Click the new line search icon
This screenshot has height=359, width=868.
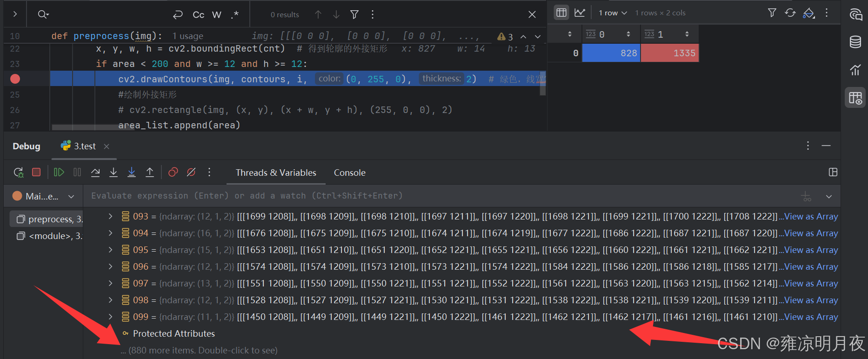click(178, 15)
